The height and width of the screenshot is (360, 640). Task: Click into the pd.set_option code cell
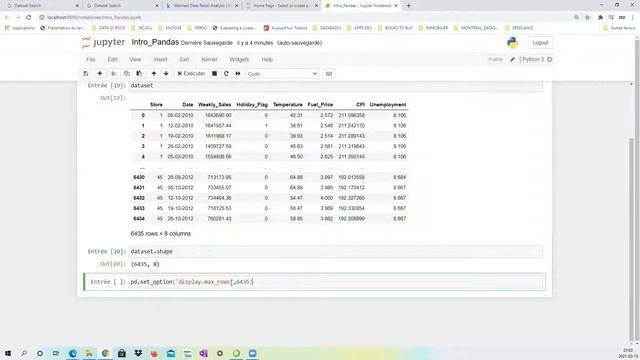coord(336,282)
